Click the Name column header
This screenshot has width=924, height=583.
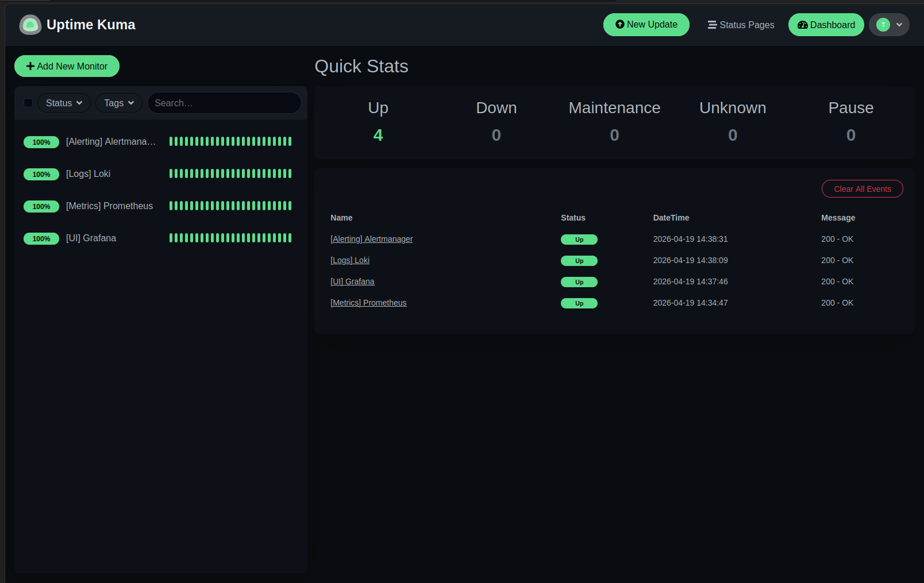[341, 218]
